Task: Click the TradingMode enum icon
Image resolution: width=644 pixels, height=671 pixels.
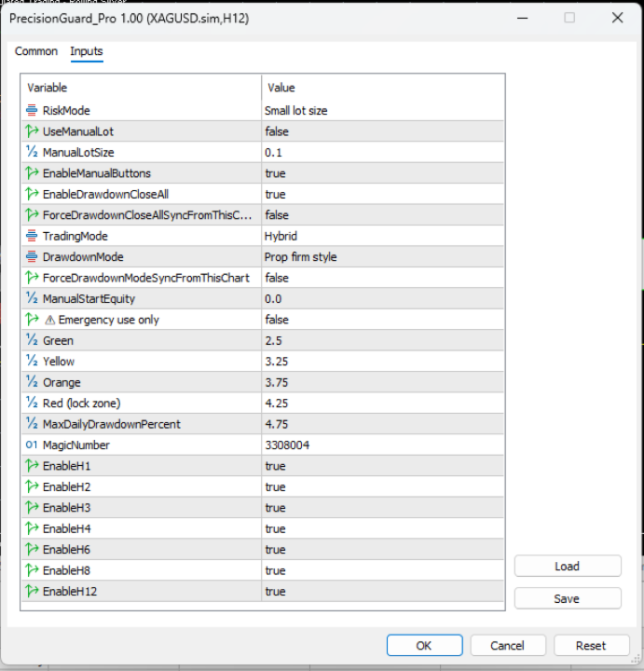Action: (32, 236)
